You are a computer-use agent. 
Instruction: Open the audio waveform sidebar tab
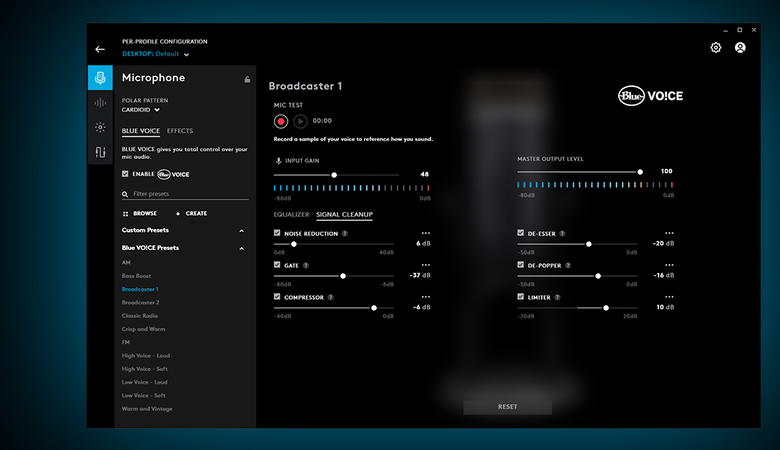click(x=100, y=103)
